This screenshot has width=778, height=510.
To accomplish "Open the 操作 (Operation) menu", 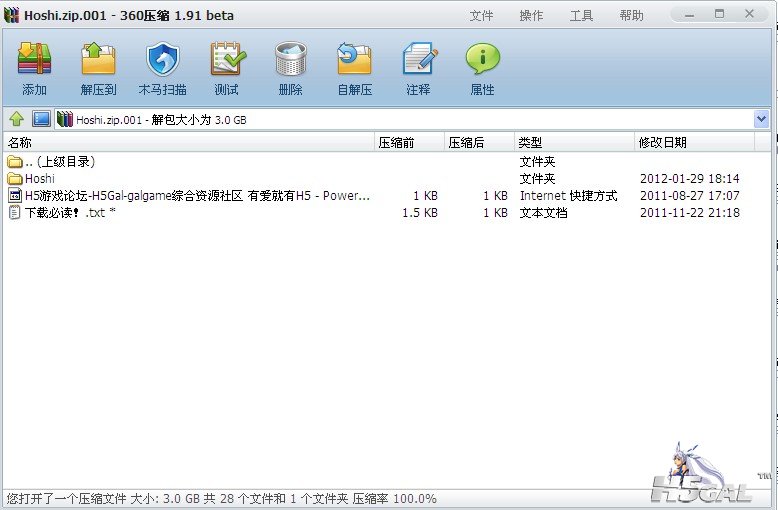I will tap(532, 16).
